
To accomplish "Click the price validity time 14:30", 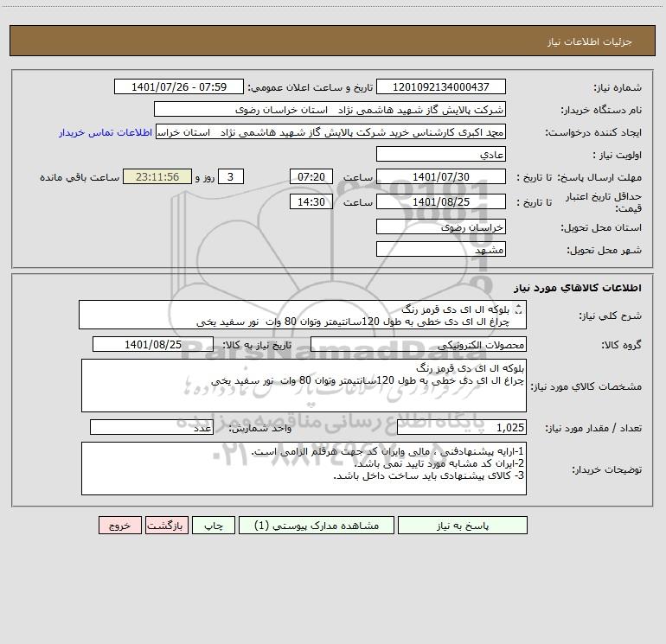I will pyautogui.click(x=311, y=201).
